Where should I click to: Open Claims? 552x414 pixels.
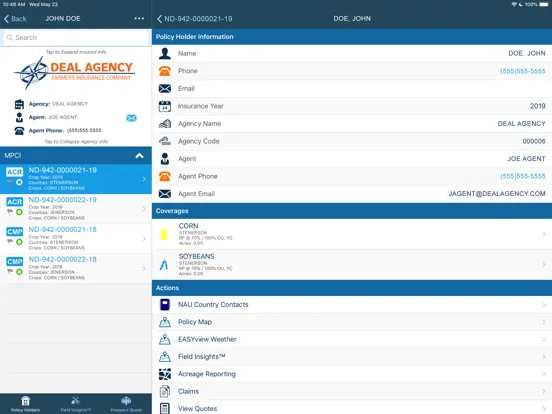(x=352, y=391)
